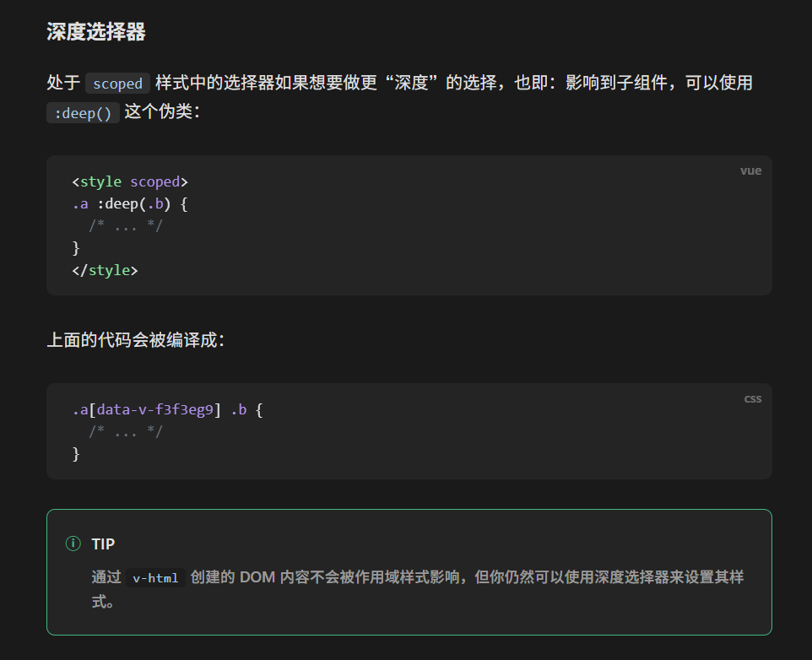Click the inline "scoped" code tag
The image size is (812, 660).
click(x=117, y=83)
